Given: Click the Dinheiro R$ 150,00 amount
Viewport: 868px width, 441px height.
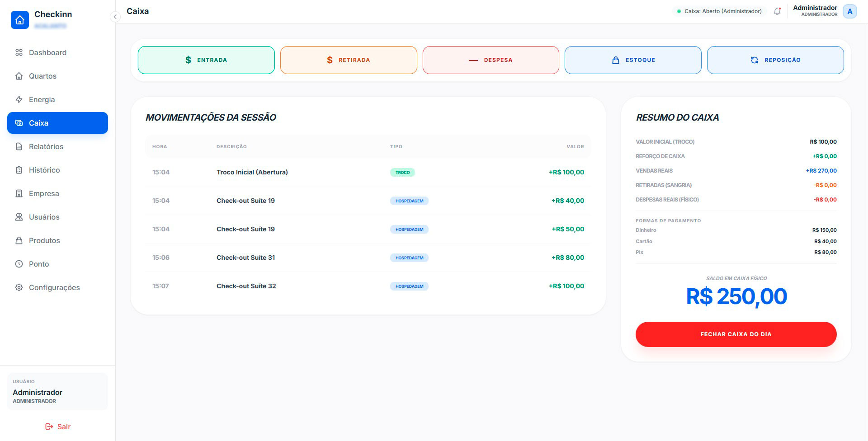Looking at the screenshot, I should (824, 230).
